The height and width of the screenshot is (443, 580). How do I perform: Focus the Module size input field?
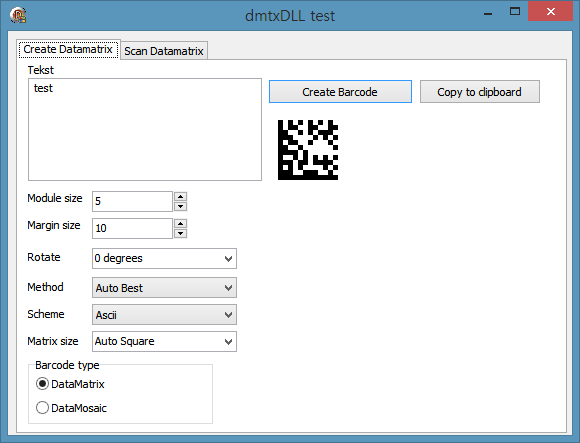tap(132, 202)
